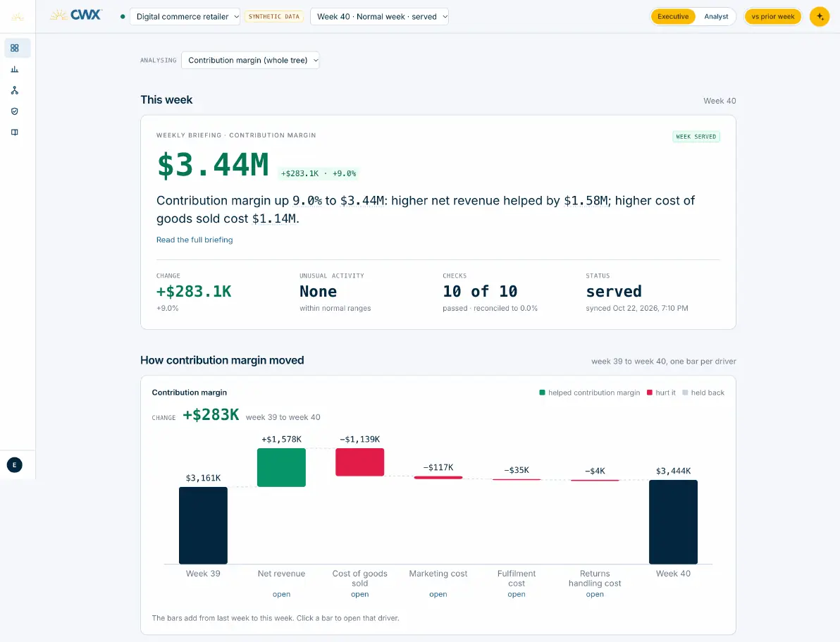The height and width of the screenshot is (642, 840).
Task: Click the CWX logo
Action: [75, 16]
